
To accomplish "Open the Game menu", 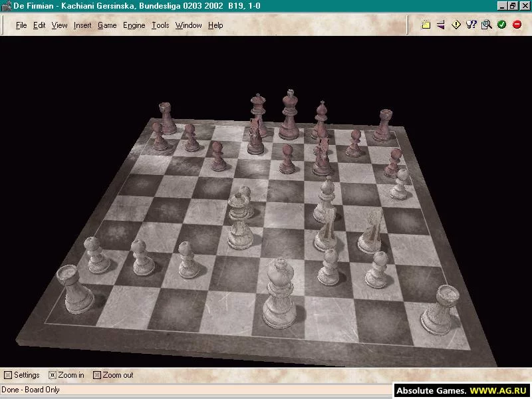I will 107,25.
